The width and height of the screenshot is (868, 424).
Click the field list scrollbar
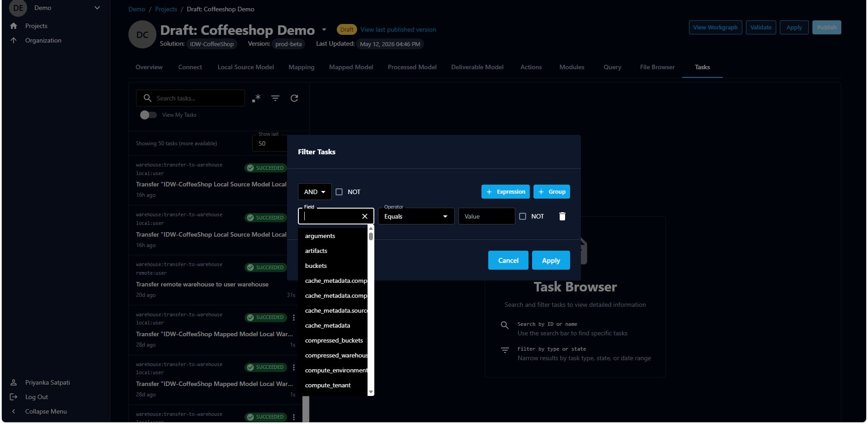(x=371, y=236)
